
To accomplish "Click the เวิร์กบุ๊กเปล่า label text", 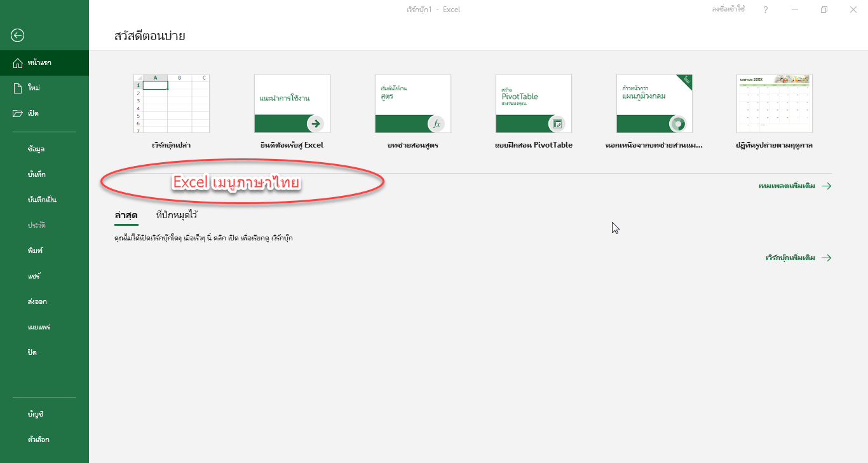I will click(172, 145).
